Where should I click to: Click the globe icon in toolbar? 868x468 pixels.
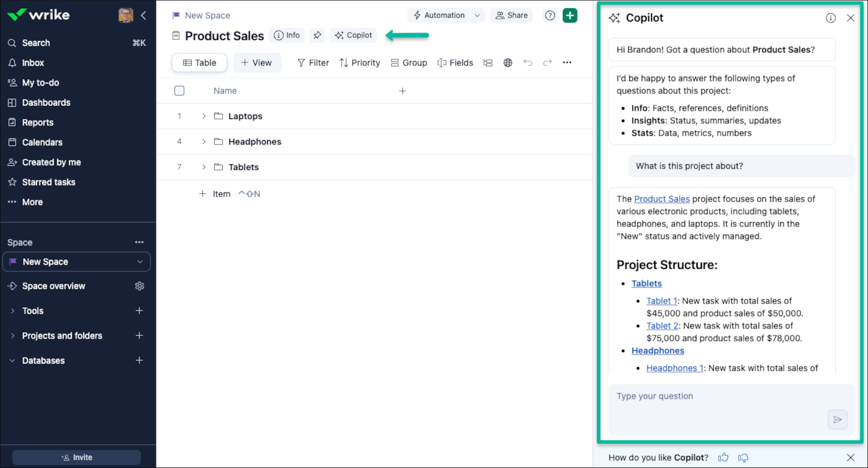coord(508,63)
